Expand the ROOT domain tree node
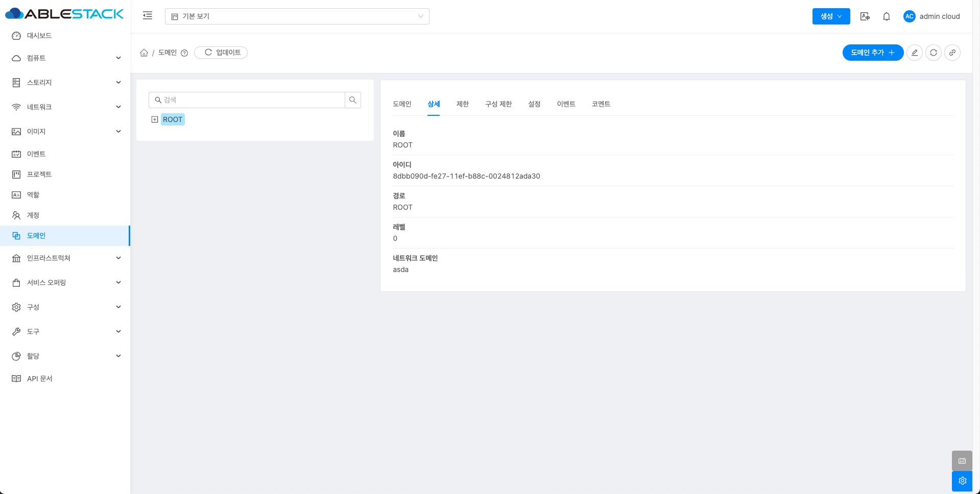The height and width of the screenshot is (494, 980). coord(155,119)
